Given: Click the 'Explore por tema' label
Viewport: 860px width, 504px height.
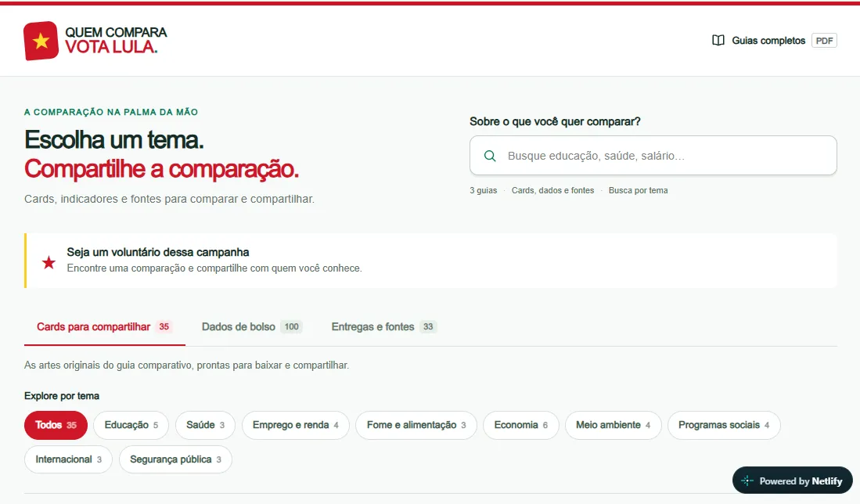Looking at the screenshot, I should (x=61, y=396).
